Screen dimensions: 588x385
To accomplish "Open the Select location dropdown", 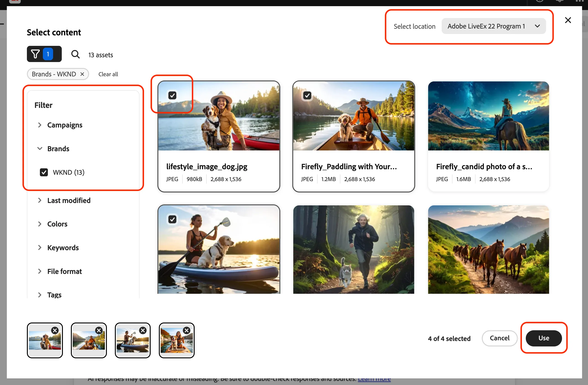I will [493, 26].
